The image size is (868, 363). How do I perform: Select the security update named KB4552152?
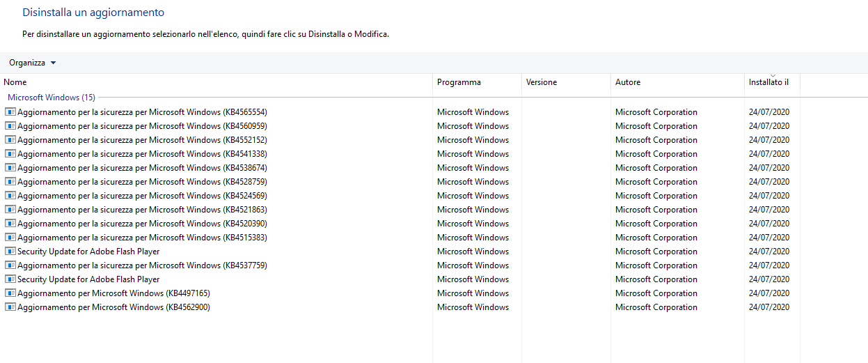point(142,140)
